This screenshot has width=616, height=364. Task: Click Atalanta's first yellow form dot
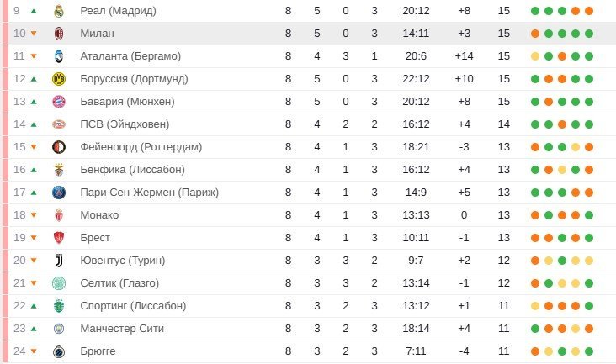tap(535, 56)
